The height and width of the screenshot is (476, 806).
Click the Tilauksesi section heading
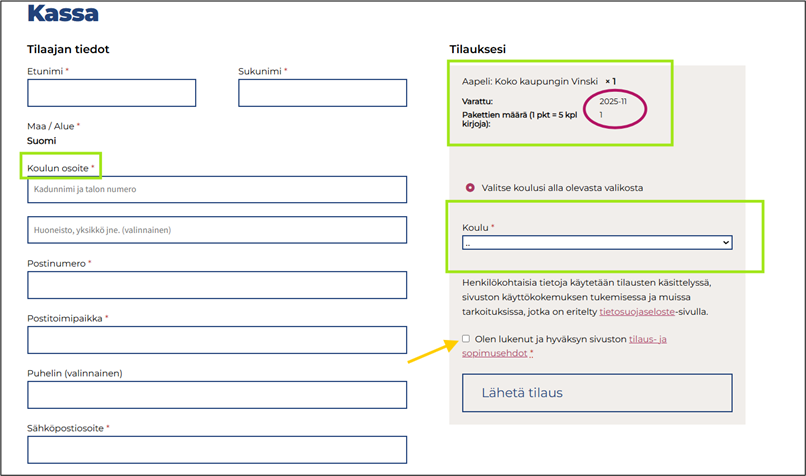tap(480, 49)
